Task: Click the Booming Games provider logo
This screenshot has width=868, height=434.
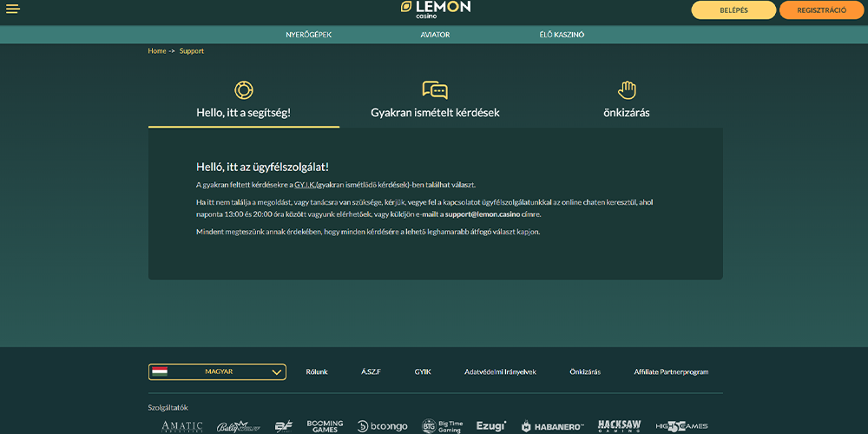Action: coord(325,426)
